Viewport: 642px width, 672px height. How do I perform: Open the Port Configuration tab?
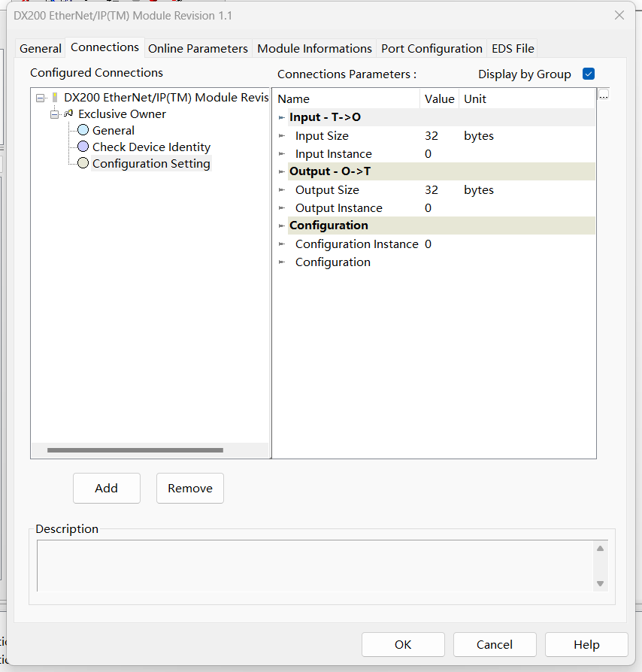click(432, 49)
